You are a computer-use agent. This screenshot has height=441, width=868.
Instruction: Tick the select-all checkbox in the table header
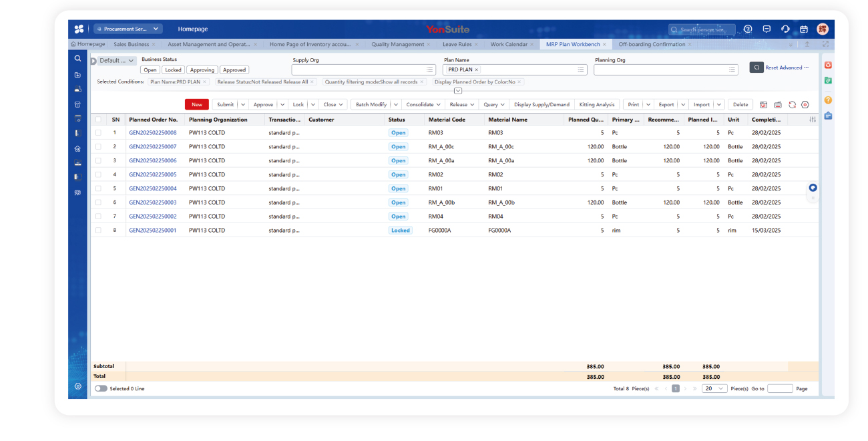click(98, 120)
